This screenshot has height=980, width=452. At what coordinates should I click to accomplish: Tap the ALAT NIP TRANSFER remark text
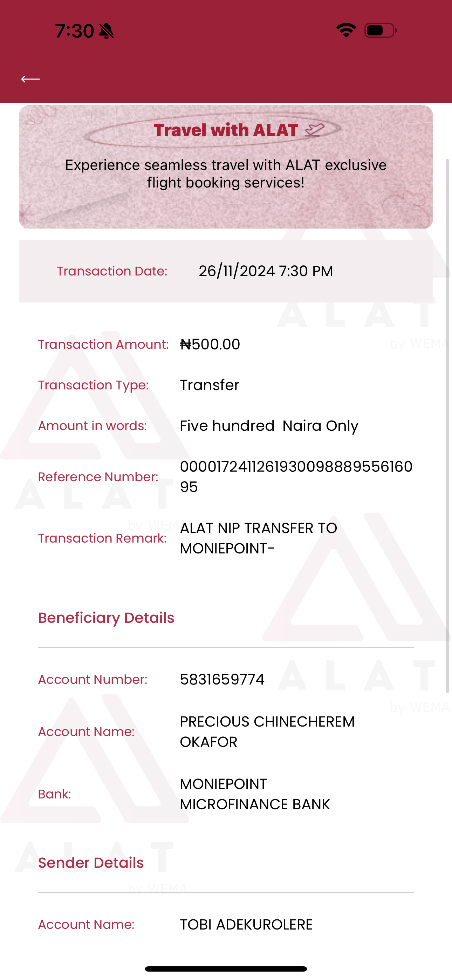point(258,538)
